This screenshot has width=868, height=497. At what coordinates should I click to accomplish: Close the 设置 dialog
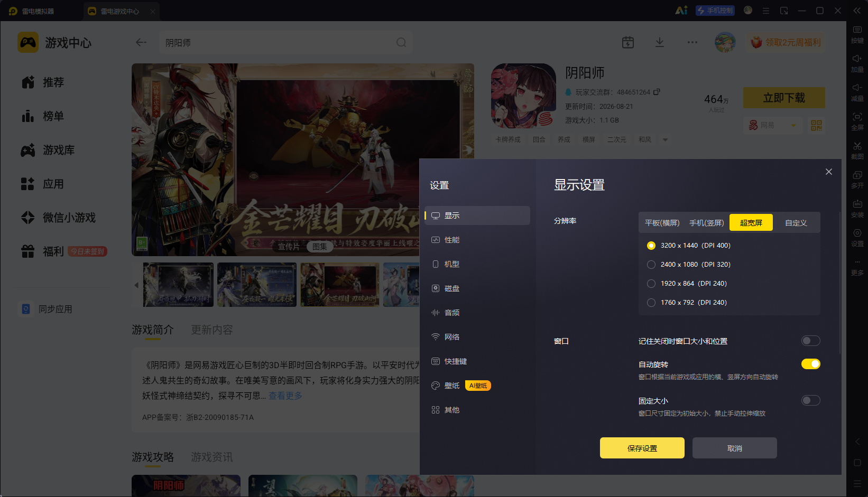pos(829,172)
